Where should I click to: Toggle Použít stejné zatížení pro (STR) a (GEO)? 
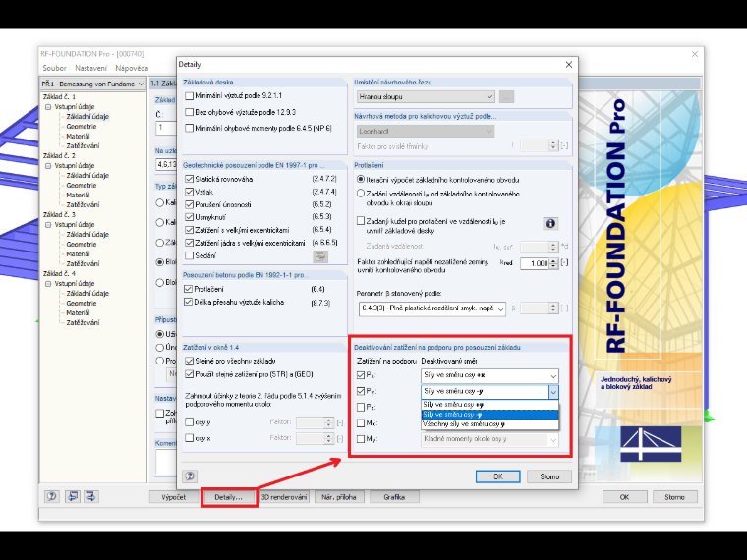189,374
